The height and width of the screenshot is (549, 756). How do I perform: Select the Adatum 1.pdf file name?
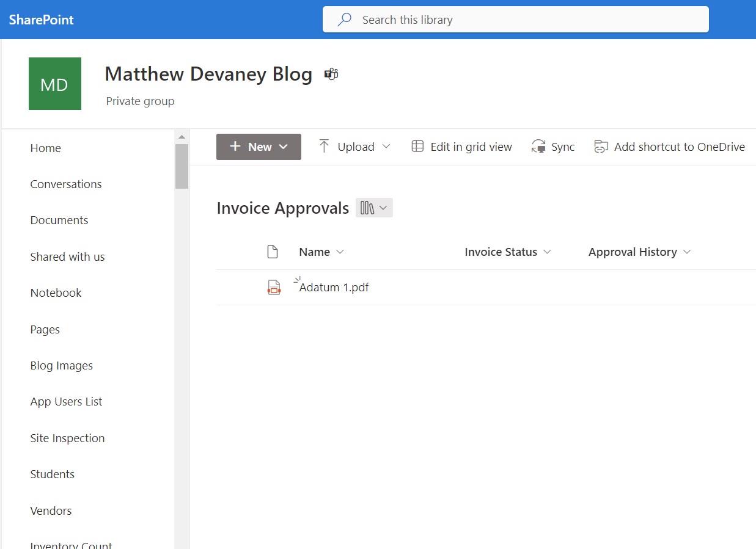(334, 287)
